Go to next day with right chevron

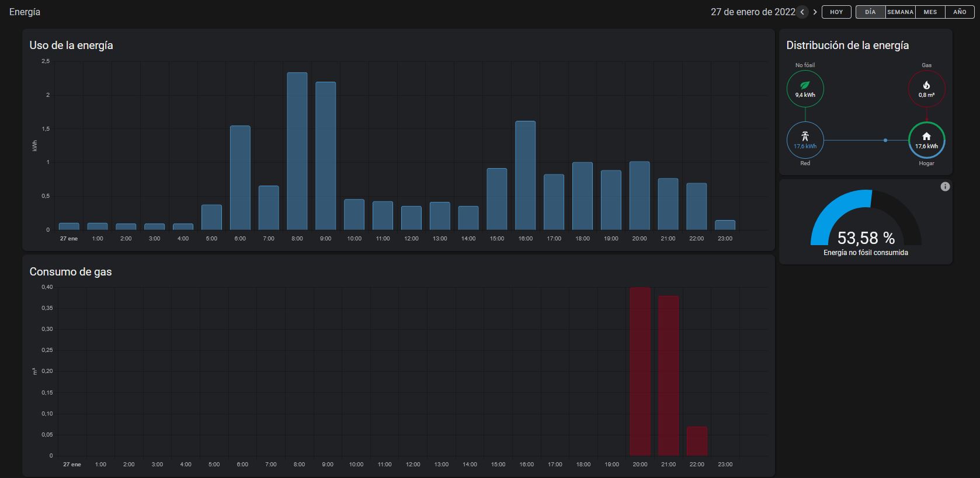(815, 12)
